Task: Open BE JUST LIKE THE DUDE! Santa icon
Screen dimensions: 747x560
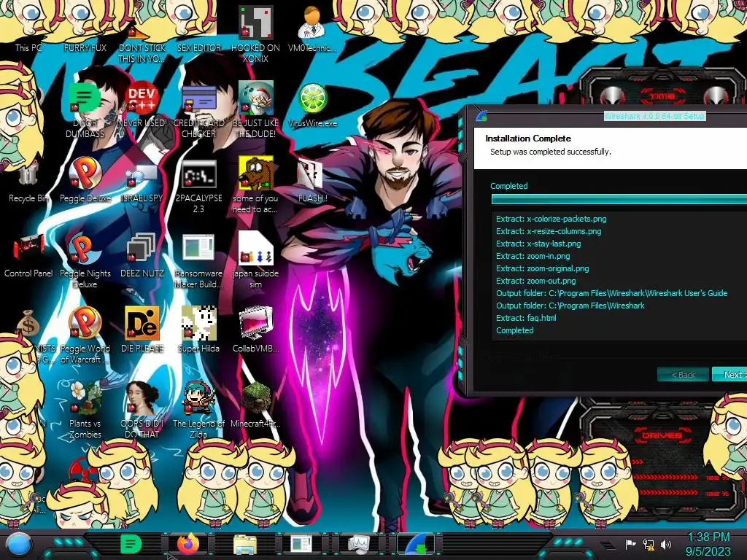Action: click(255, 97)
